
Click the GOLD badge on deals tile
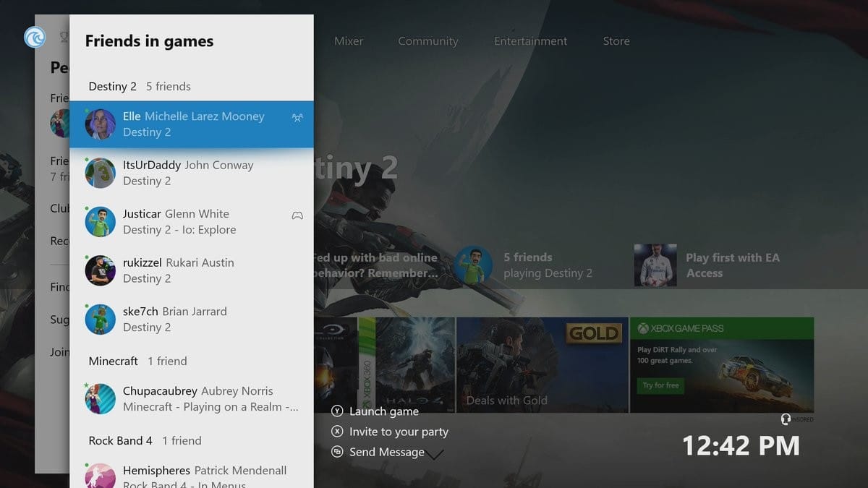click(x=594, y=333)
